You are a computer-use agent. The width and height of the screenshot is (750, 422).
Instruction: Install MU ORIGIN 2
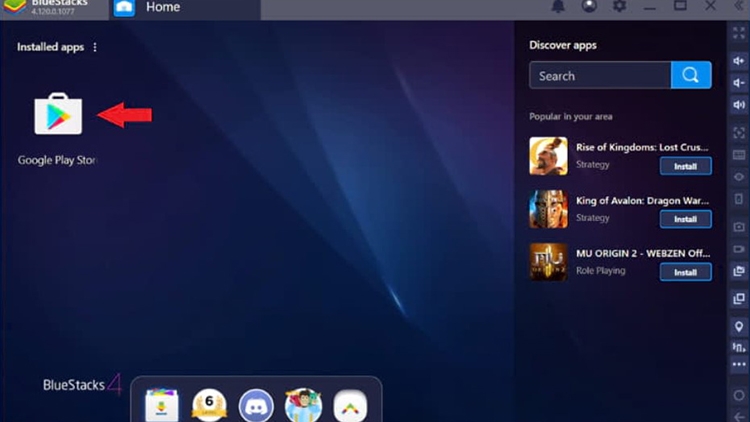685,272
